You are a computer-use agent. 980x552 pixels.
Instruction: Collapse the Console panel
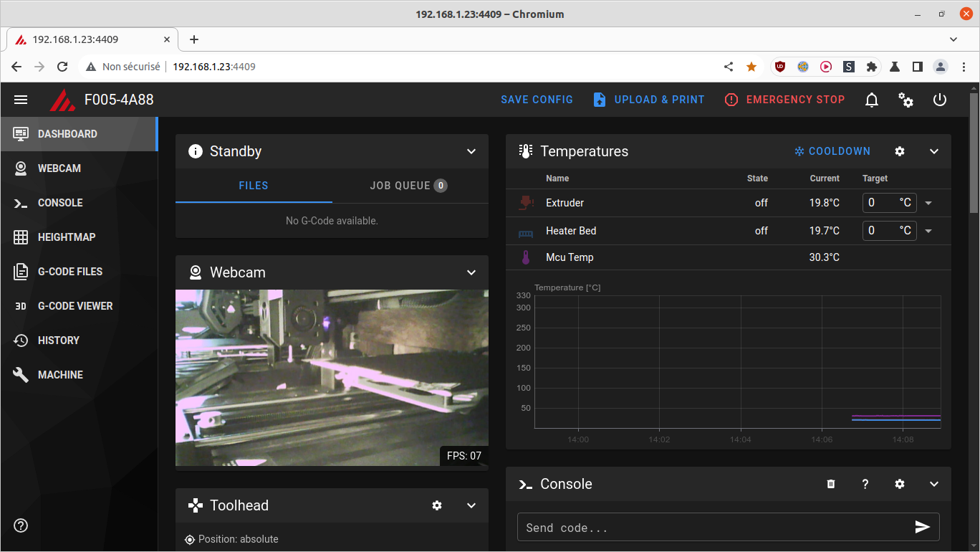pyautogui.click(x=934, y=484)
